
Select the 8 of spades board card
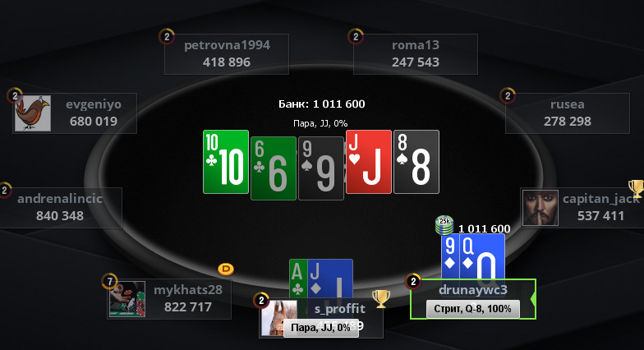tap(416, 162)
